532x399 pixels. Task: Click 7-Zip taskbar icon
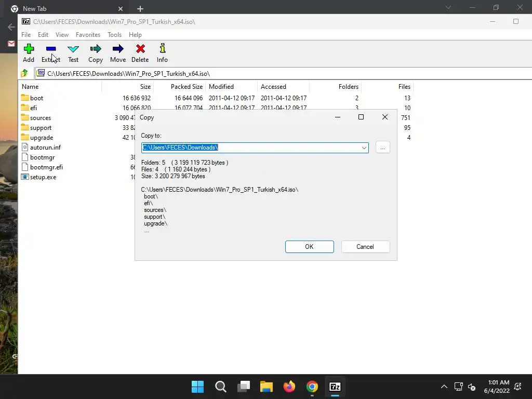[335, 387]
